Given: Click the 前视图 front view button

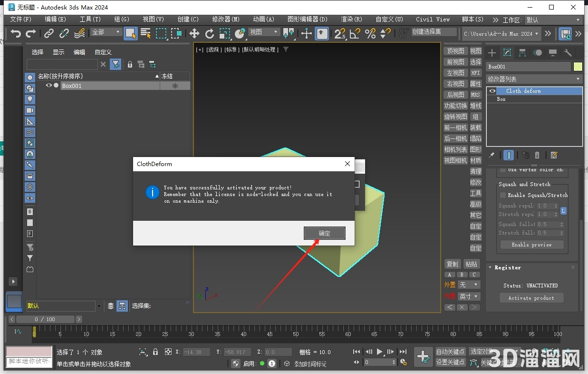Looking at the screenshot, I should pyautogui.click(x=455, y=62).
